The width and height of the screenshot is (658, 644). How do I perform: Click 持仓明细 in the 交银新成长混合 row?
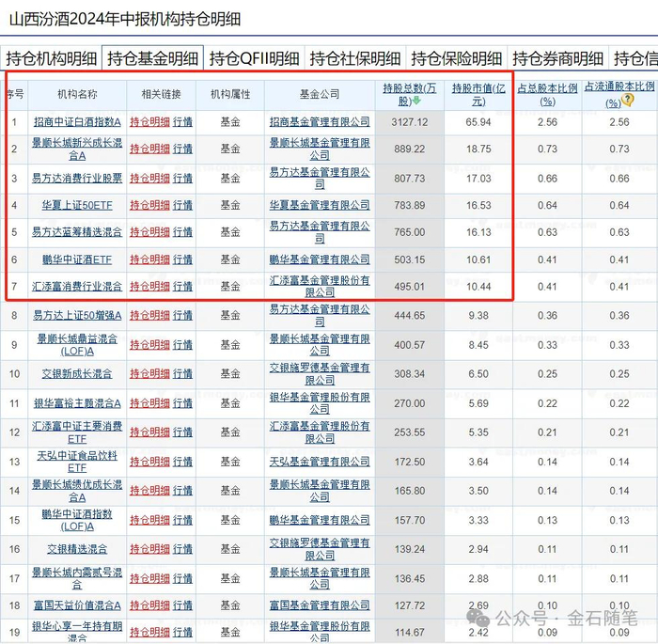pyautogui.click(x=149, y=373)
